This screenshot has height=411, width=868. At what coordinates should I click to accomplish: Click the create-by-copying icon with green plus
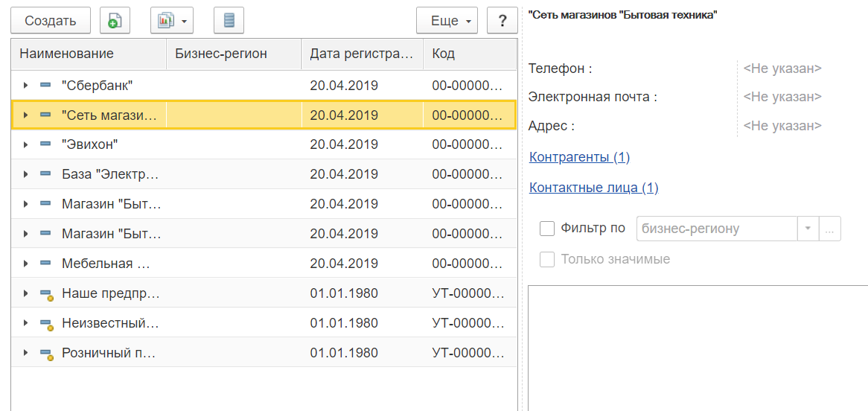coord(115,21)
